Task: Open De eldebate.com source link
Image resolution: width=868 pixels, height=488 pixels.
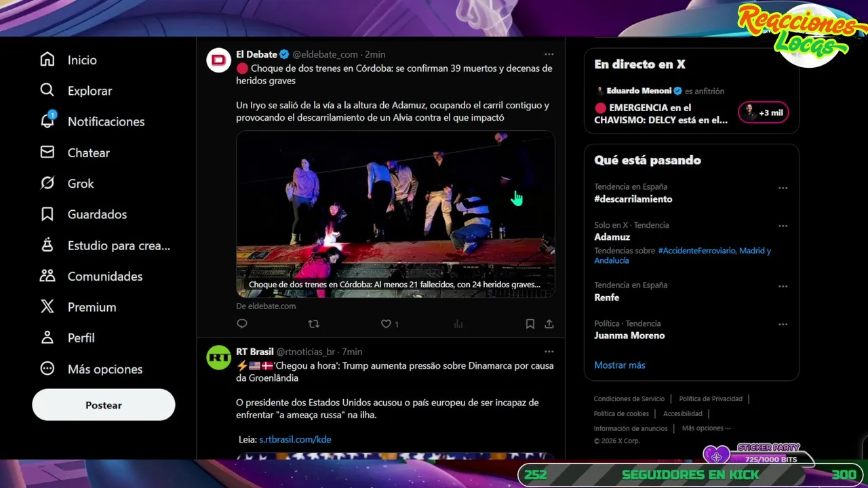Action: (266, 306)
